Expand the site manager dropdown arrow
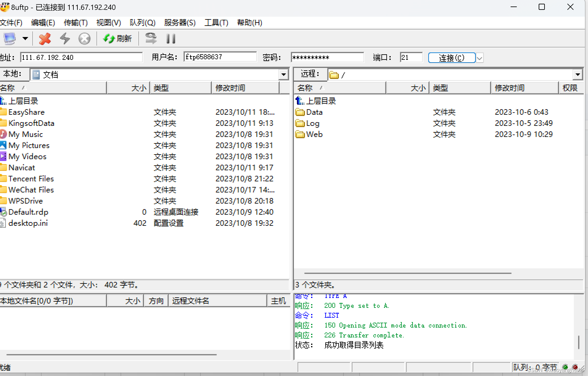 [x=25, y=39]
